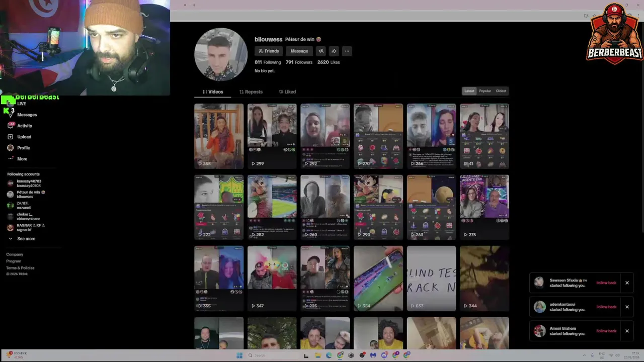Open Malwarebytes icon in taskbar

click(x=373, y=355)
